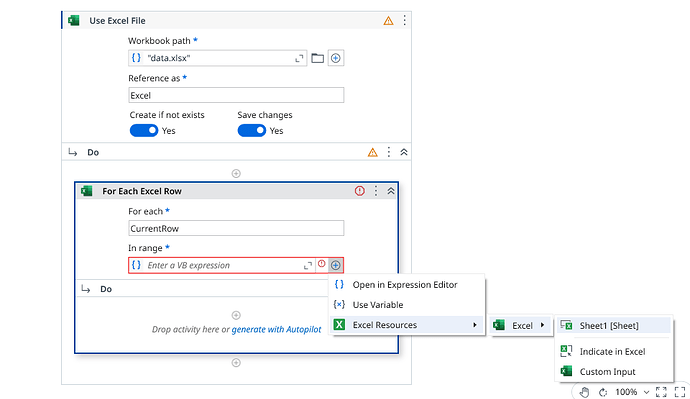Viewport: 690px width, 399px height.
Task: Activate the pan hand tool
Action: coord(584,392)
